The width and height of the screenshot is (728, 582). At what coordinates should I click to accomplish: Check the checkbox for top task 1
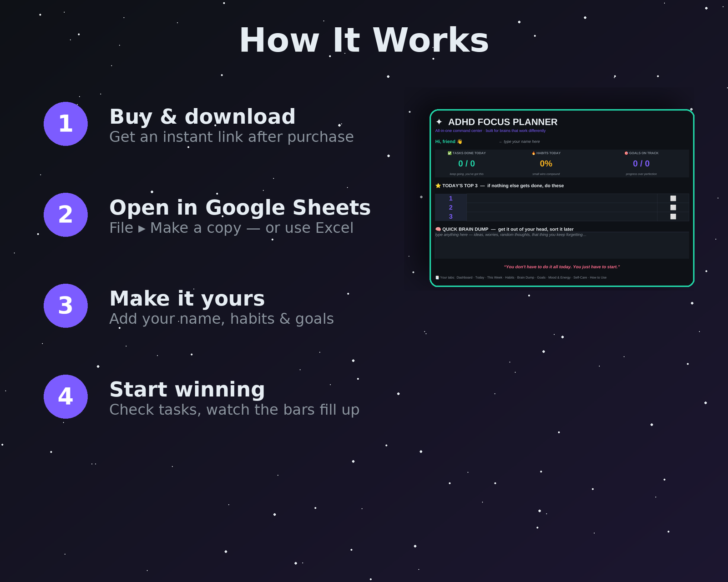point(673,198)
